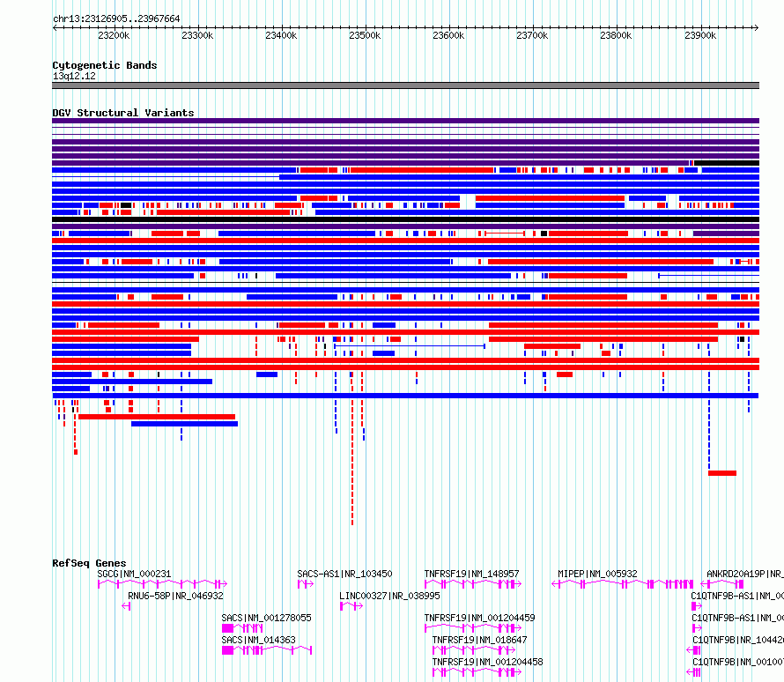Click the 23300k ruler tick label
784x682 pixels.
(197, 35)
